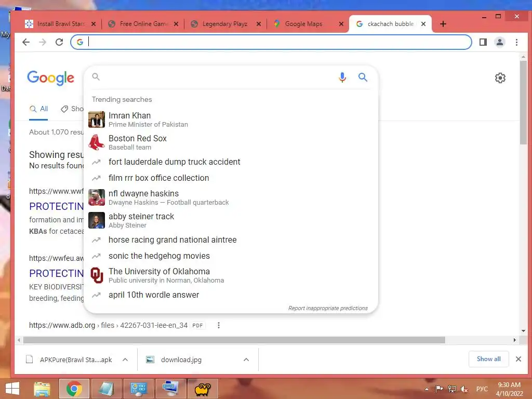
Task: Switch to Google Maps tab
Action: pyautogui.click(x=304, y=24)
